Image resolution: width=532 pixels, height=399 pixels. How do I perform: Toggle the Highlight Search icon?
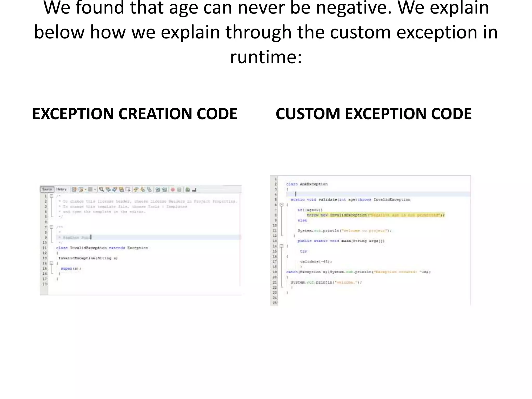121,189
